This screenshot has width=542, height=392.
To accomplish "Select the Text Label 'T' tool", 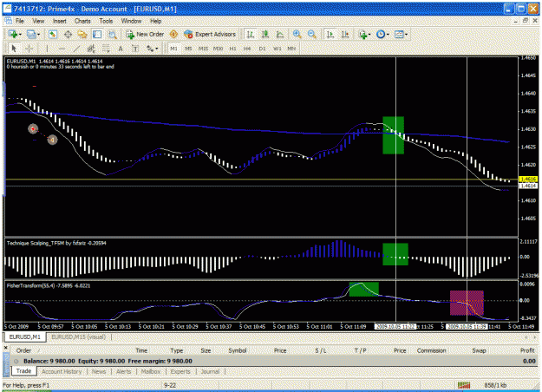I will [x=135, y=49].
